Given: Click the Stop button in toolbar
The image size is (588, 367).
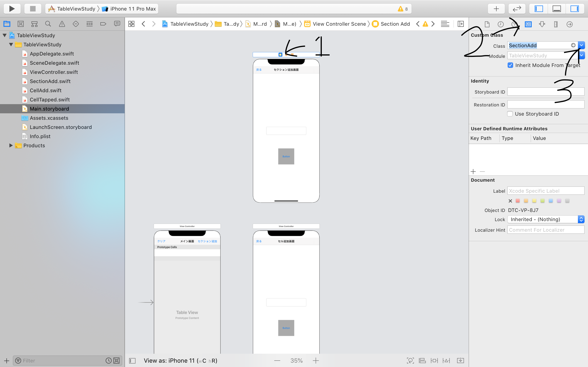Looking at the screenshot, I should [x=33, y=9].
